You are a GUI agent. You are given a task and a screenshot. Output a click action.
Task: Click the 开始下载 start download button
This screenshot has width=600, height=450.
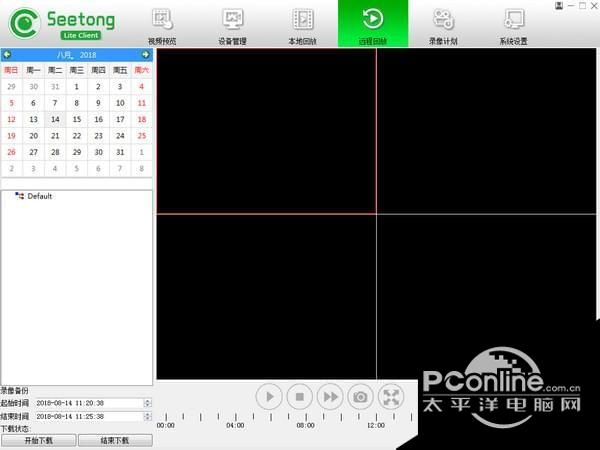[x=39, y=440]
